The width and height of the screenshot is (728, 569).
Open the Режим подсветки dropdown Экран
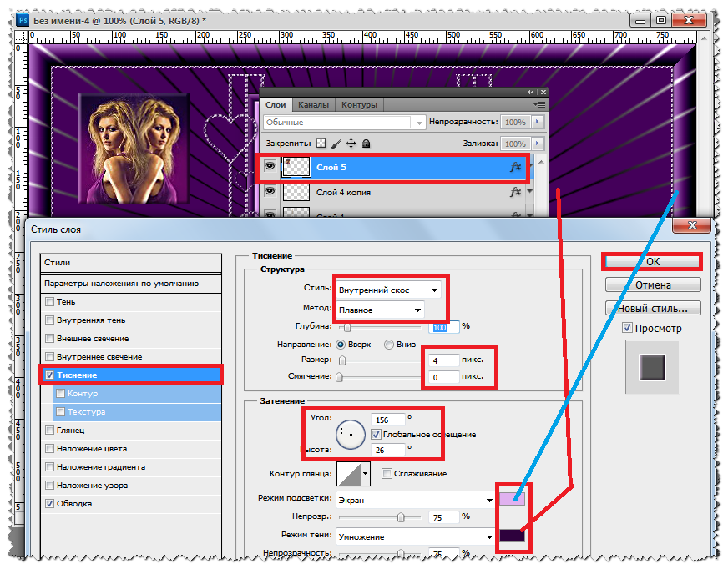pos(415,500)
